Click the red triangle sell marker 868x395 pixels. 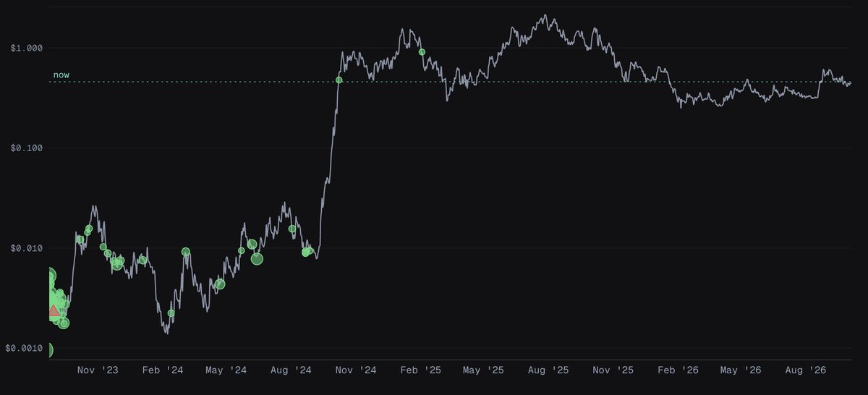point(54,310)
